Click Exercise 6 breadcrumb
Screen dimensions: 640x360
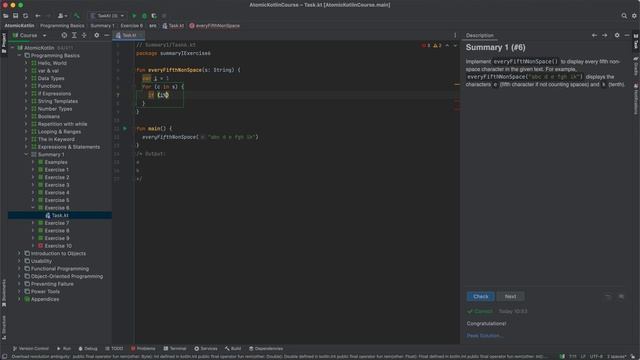[x=131, y=26]
